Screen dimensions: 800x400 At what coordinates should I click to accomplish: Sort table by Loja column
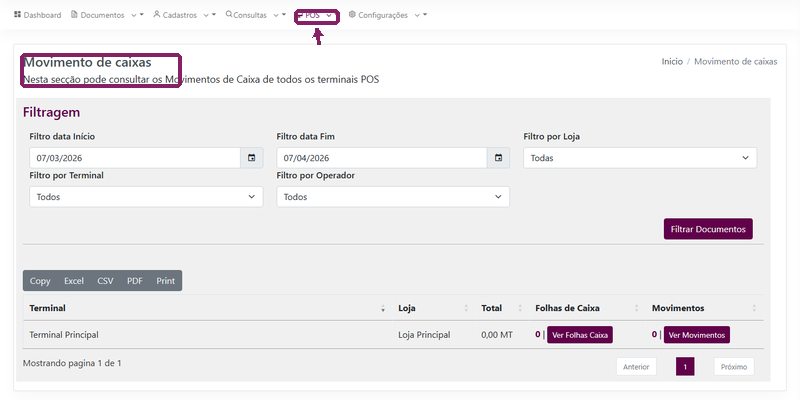[434, 308]
